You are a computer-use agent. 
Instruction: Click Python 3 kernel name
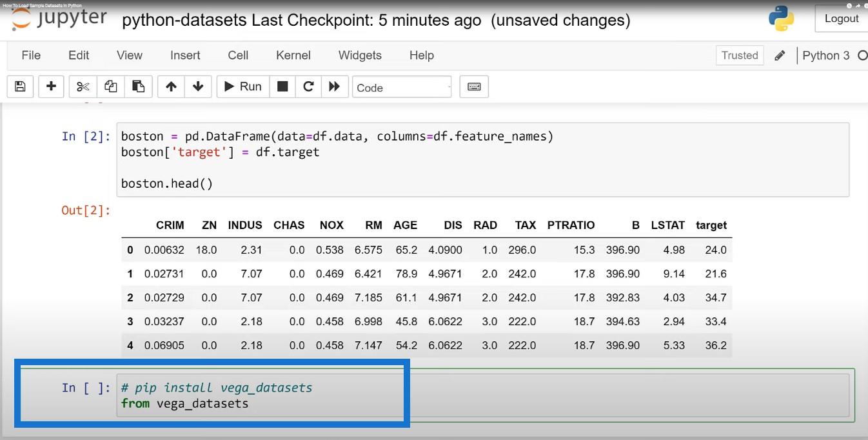pyautogui.click(x=826, y=55)
